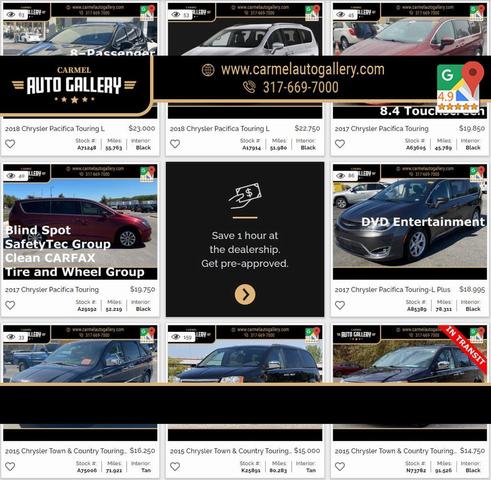
Task: Favorite the $23,000 Pacifica Touring L with heart
Action: 10,144
